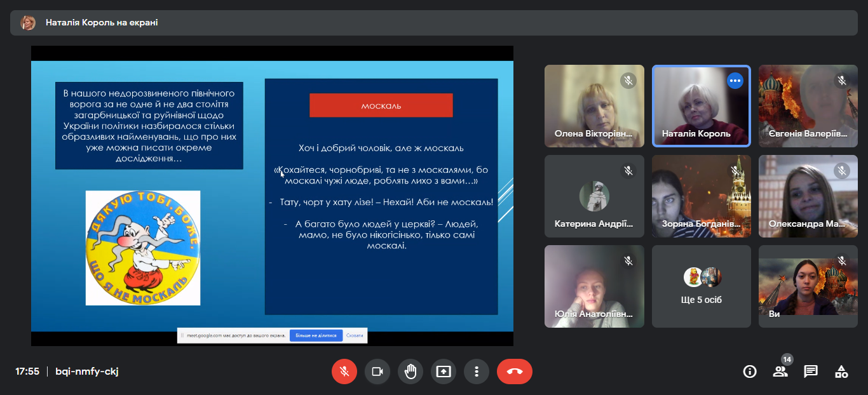
Task: Click muted mic icon on Олександра tile
Action: pos(842,171)
